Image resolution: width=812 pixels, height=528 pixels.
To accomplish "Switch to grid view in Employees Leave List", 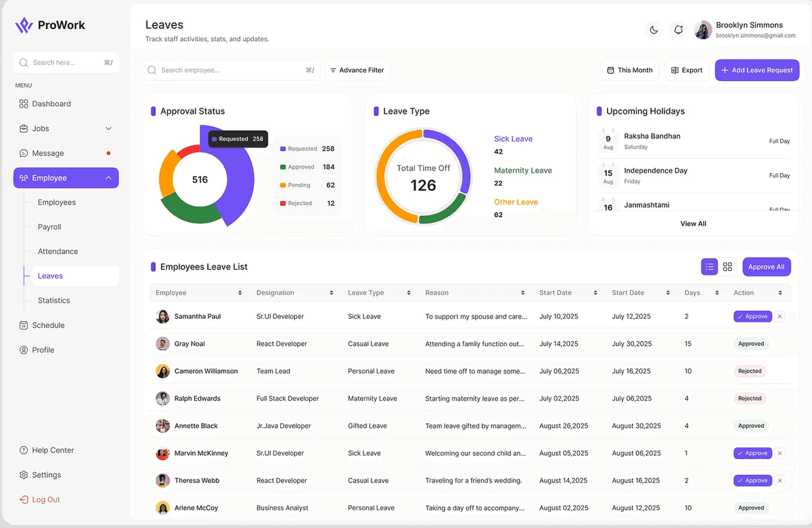I will pyautogui.click(x=727, y=267).
